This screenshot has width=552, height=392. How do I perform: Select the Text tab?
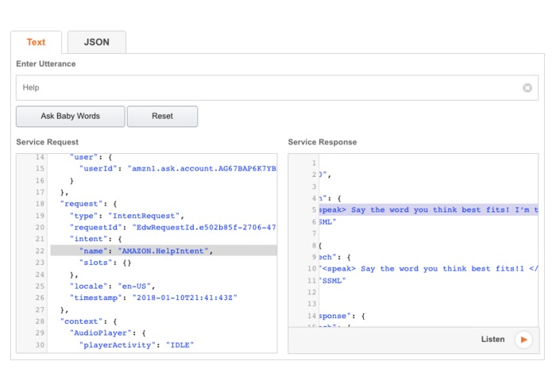(37, 43)
